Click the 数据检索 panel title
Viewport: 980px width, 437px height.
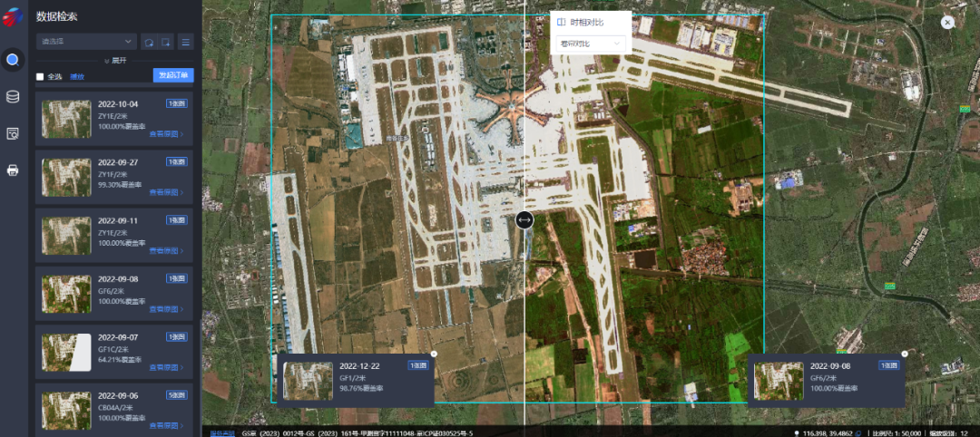point(57,17)
